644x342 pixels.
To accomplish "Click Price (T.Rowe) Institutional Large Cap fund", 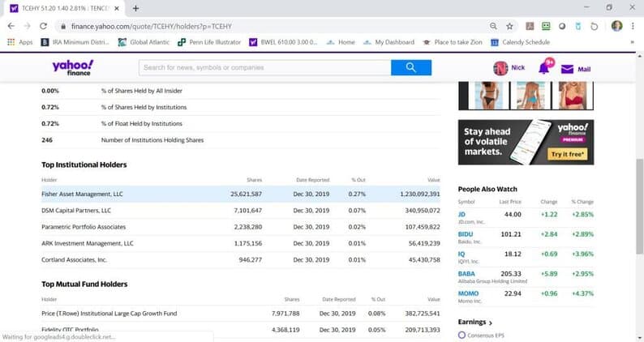I will click(109, 314).
